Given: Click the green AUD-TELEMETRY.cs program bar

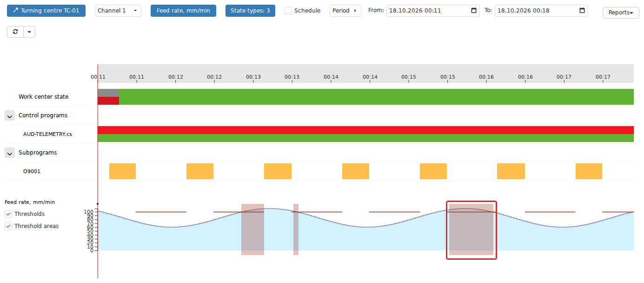Looking at the screenshot, I should click(365, 138).
